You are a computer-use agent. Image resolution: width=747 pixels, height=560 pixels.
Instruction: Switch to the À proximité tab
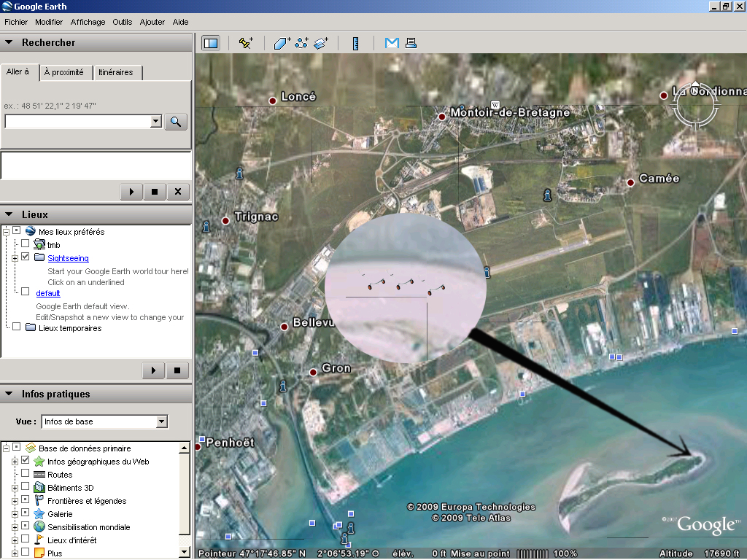click(64, 72)
